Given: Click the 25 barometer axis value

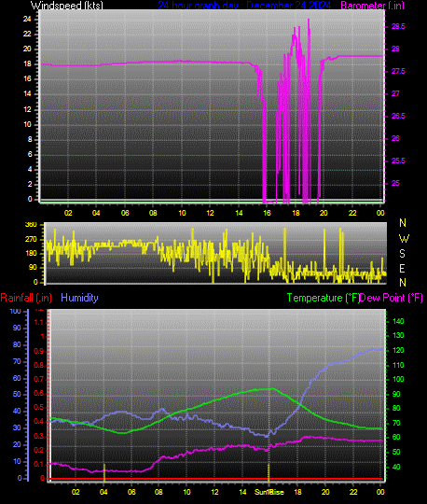Looking at the screenshot, I should [x=395, y=183].
